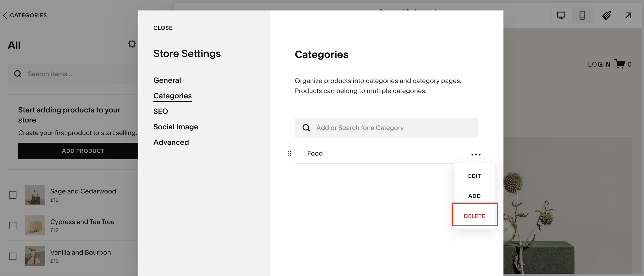Select the Cypress and Tea Tree checkbox

tap(13, 226)
